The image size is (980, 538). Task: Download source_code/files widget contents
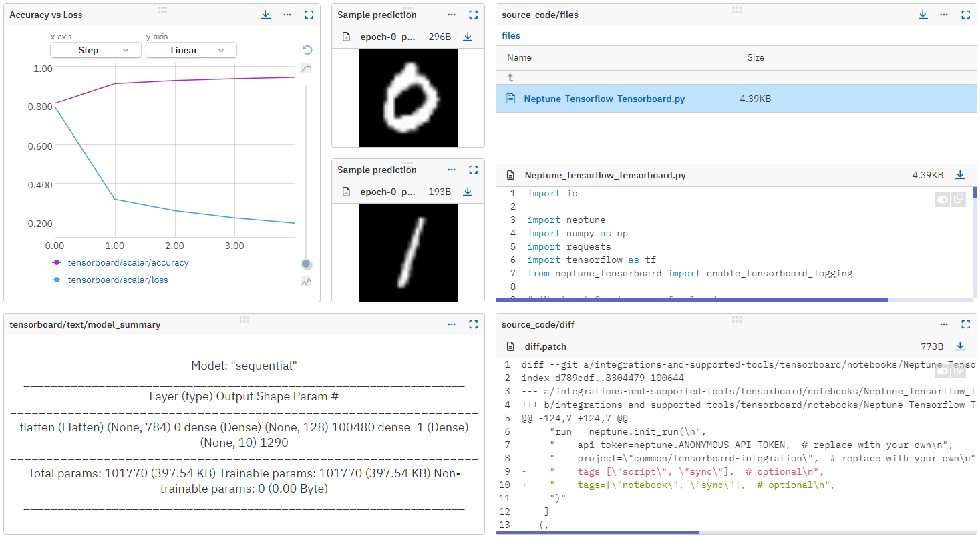(x=923, y=15)
